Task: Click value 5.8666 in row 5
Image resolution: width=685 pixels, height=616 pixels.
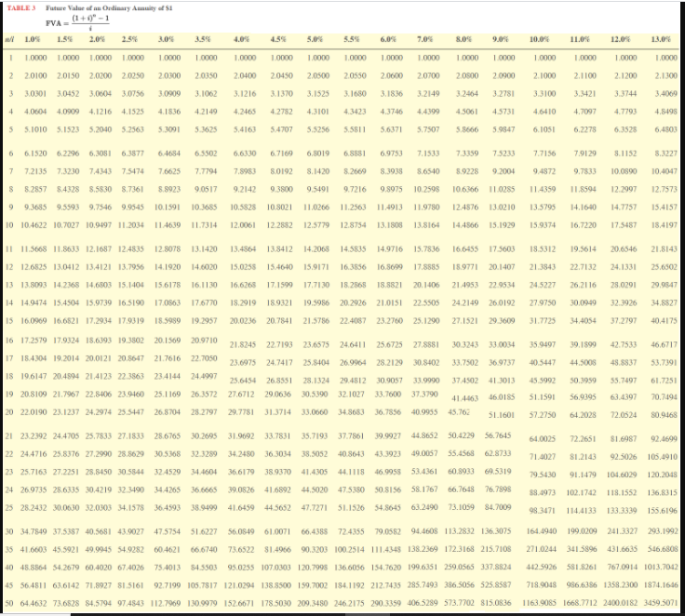Action: (467, 129)
